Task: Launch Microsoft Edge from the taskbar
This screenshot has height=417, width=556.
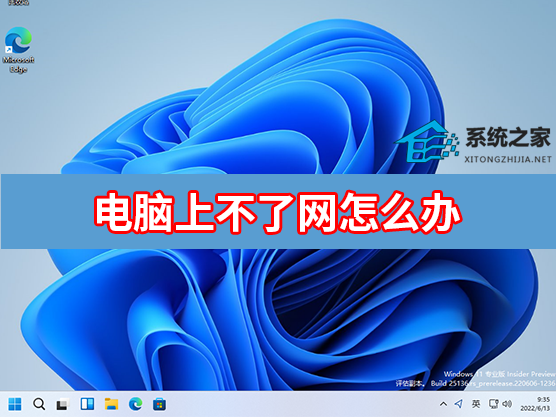Action: coord(135,404)
